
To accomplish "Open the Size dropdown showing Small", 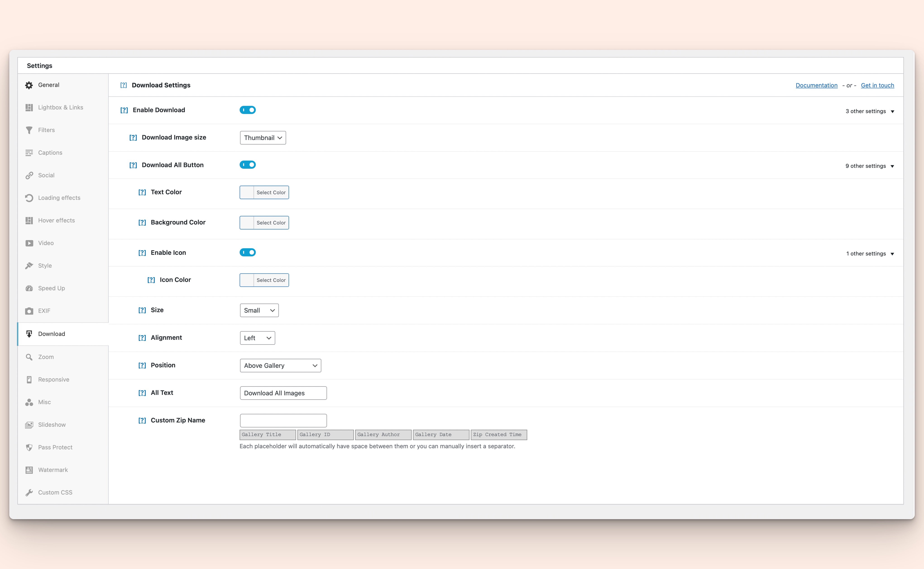I will (259, 311).
